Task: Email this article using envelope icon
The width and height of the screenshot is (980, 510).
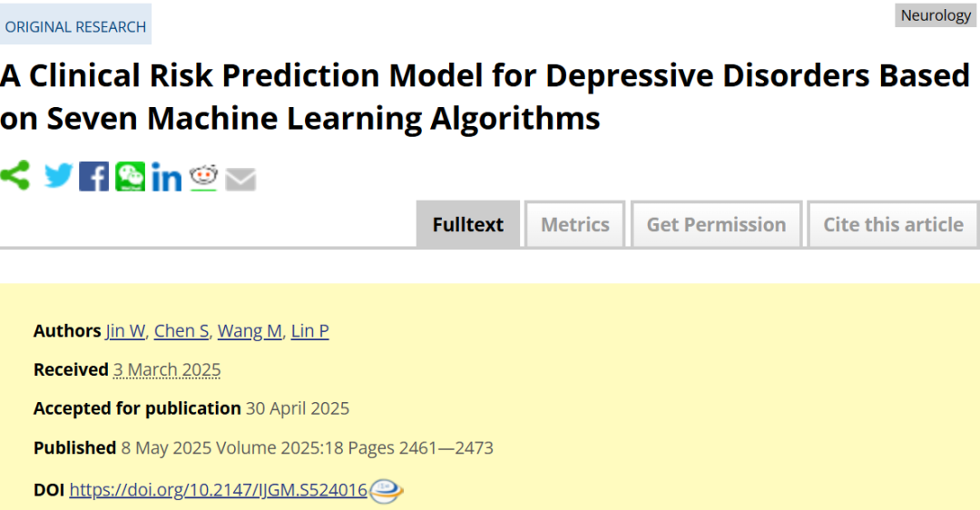Action: click(240, 180)
